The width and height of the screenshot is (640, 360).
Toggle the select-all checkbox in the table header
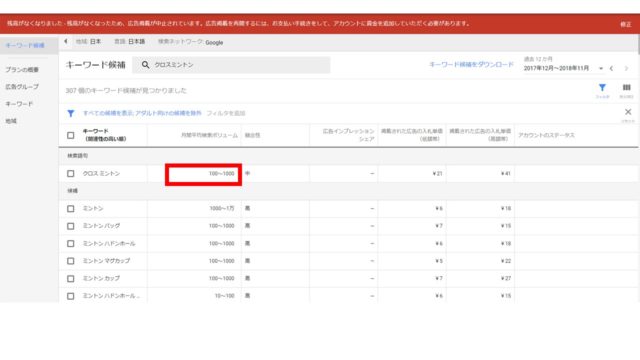[71, 135]
